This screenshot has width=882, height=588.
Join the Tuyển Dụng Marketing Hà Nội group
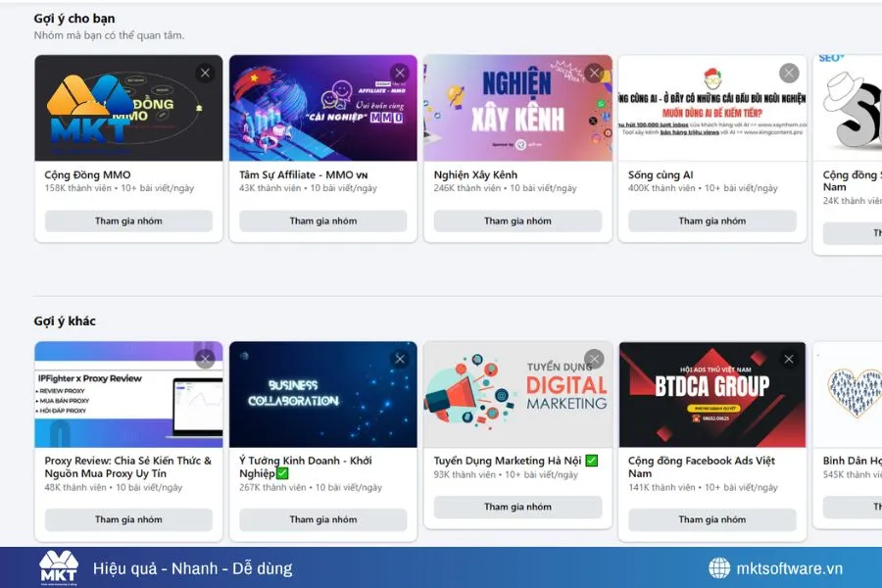click(517, 507)
